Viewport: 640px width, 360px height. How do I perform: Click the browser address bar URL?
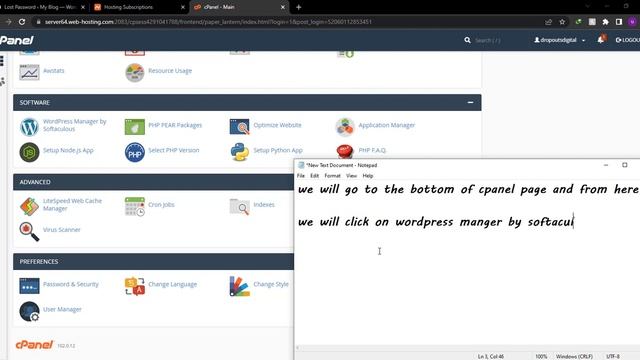(x=208, y=22)
